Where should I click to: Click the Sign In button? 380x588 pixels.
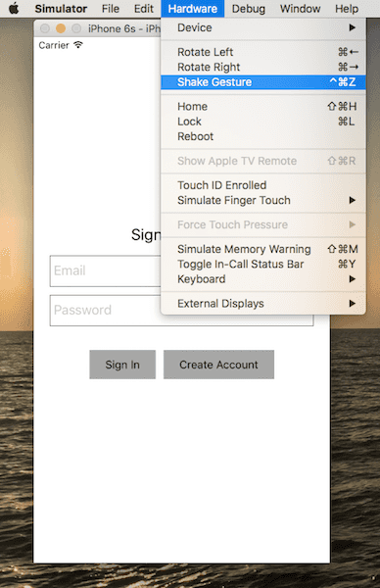pos(122,365)
